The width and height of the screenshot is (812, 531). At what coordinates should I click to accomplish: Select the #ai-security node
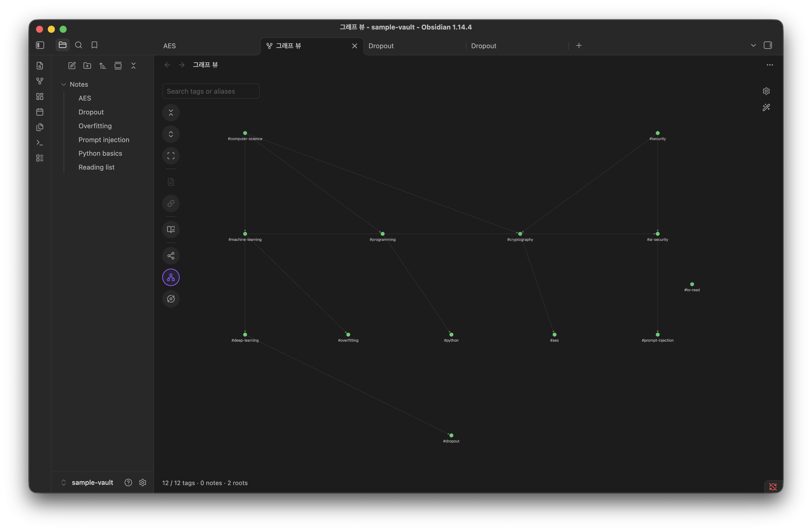coord(658,234)
